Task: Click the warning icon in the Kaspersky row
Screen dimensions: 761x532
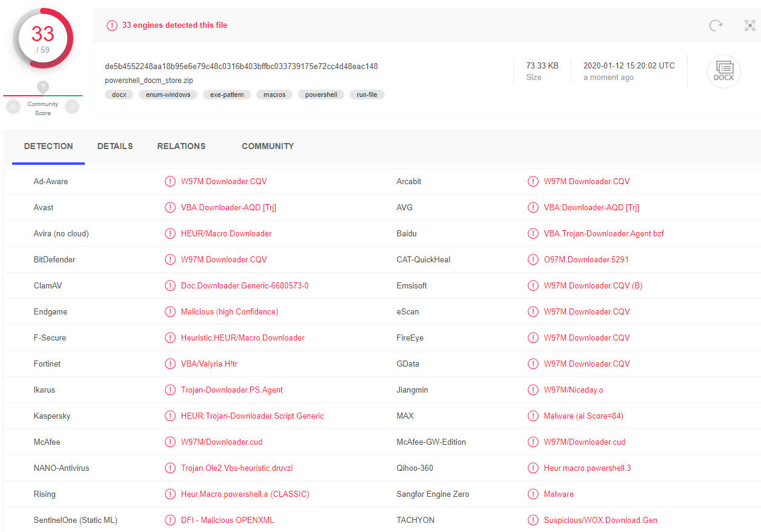Action: click(x=170, y=416)
